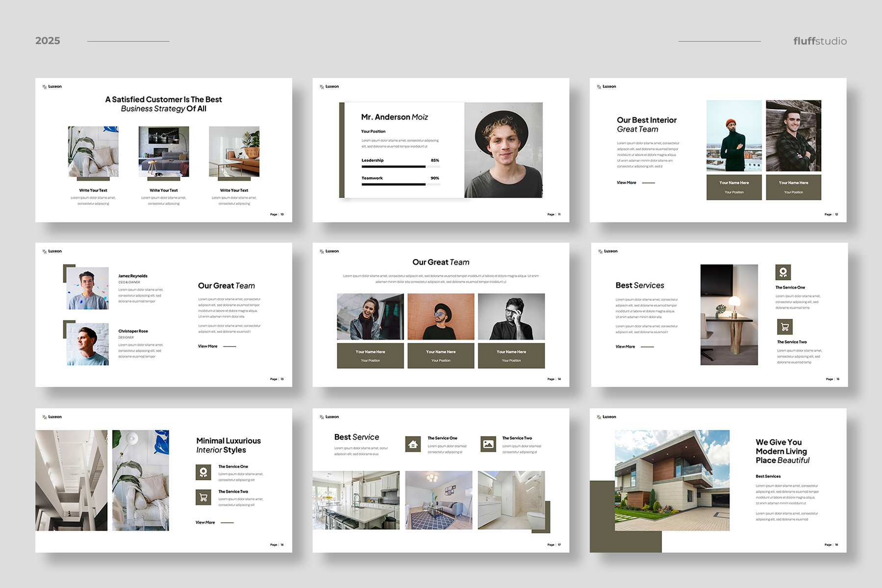The width and height of the screenshot is (882, 588).
Task: Select Mr. Anderson Moiz's portrait photo
Action: [503, 150]
